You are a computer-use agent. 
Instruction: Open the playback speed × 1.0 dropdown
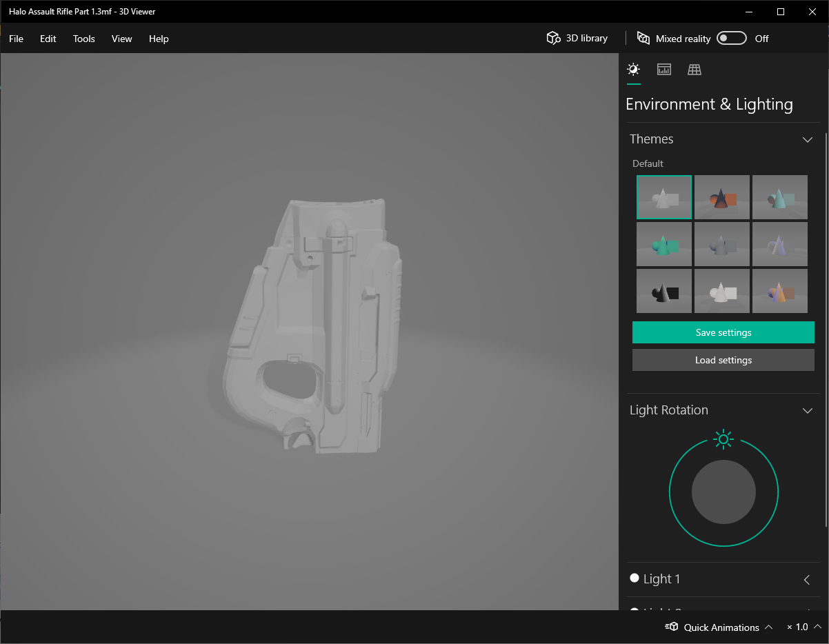click(x=804, y=627)
